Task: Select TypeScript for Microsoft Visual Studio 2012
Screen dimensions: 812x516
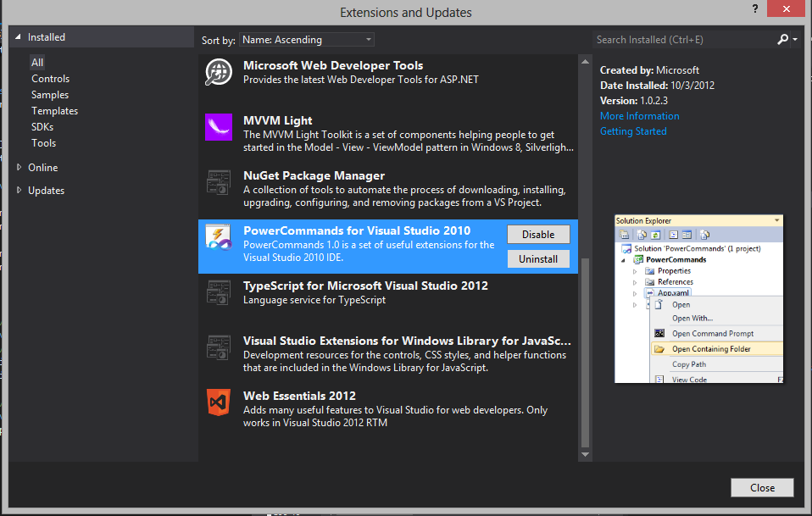Action: 365,286
